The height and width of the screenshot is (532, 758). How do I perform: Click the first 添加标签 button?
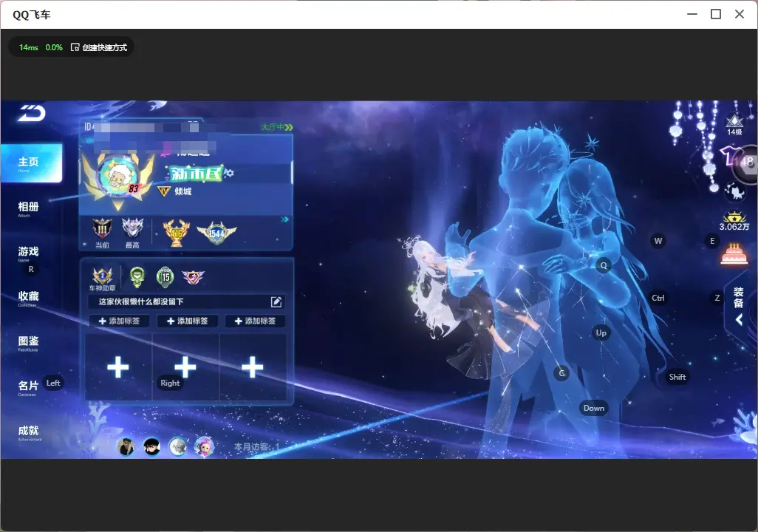pyautogui.click(x=119, y=321)
